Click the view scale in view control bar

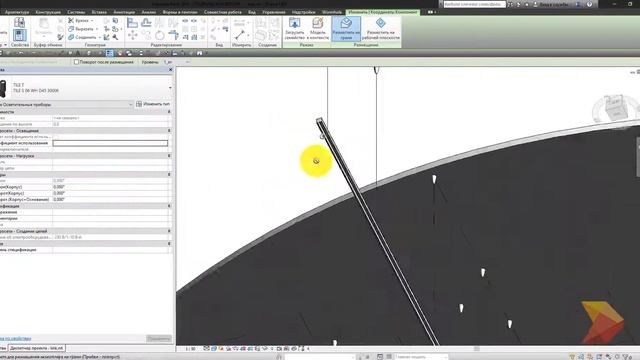pos(190,349)
